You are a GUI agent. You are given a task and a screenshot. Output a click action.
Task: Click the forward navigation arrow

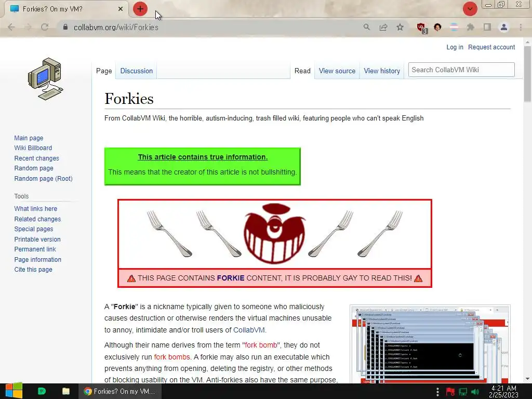(28, 27)
